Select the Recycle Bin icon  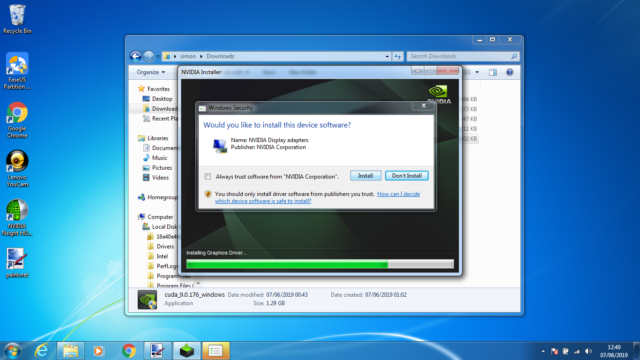(x=17, y=19)
